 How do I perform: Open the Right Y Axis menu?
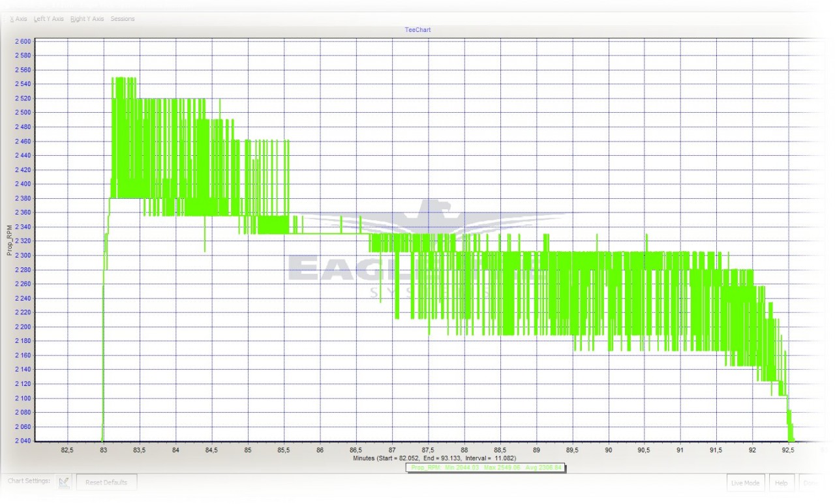click(87, 19)
